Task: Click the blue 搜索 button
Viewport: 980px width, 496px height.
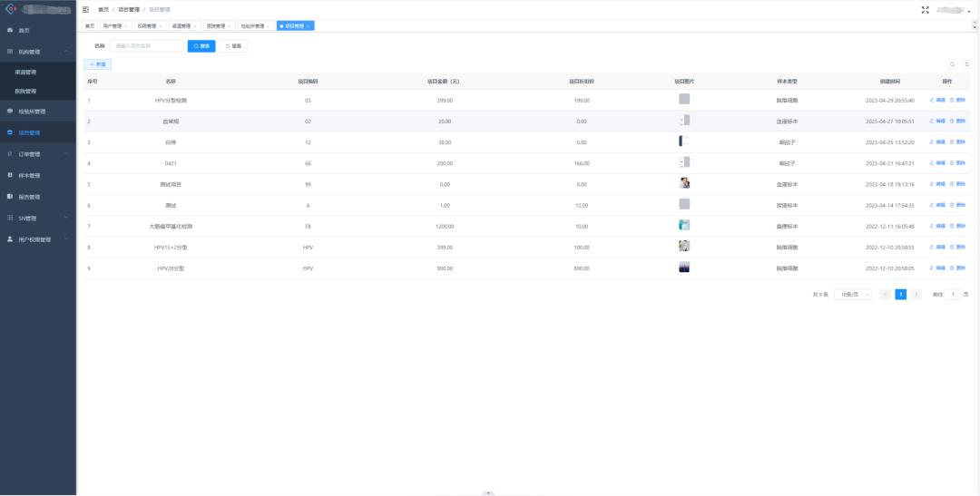Action: point(201,45)
